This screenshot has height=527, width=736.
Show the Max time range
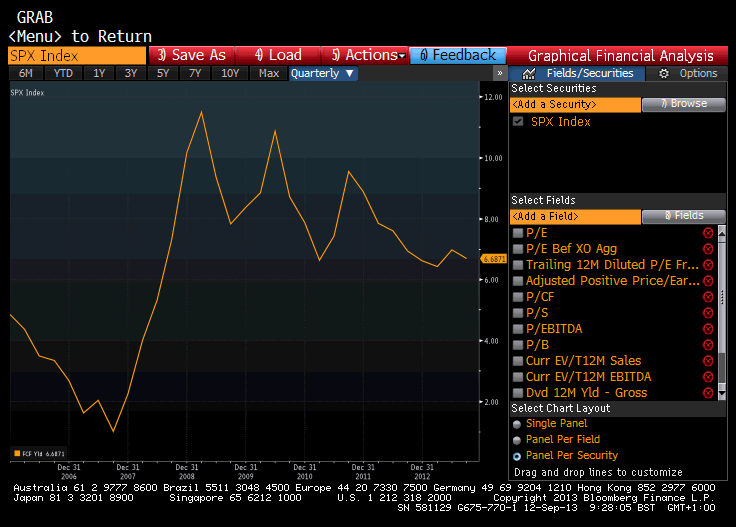pyautogui.click(x=268, y=73)
